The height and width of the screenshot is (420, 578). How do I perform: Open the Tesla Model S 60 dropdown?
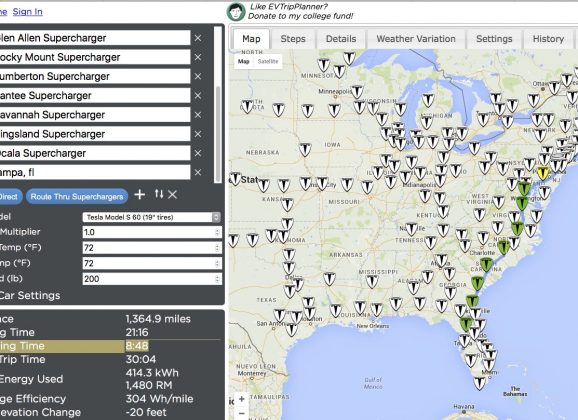tap(152, 217)
